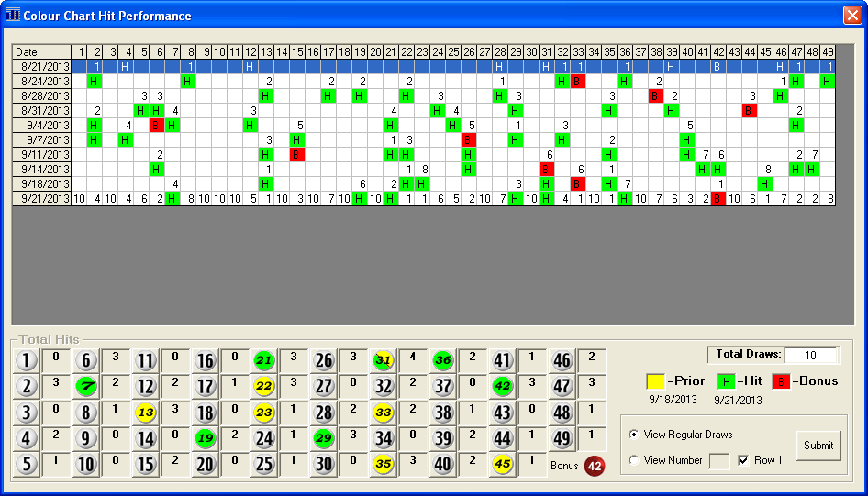
Task: Click the Total Draws input field
Action: 811,355
